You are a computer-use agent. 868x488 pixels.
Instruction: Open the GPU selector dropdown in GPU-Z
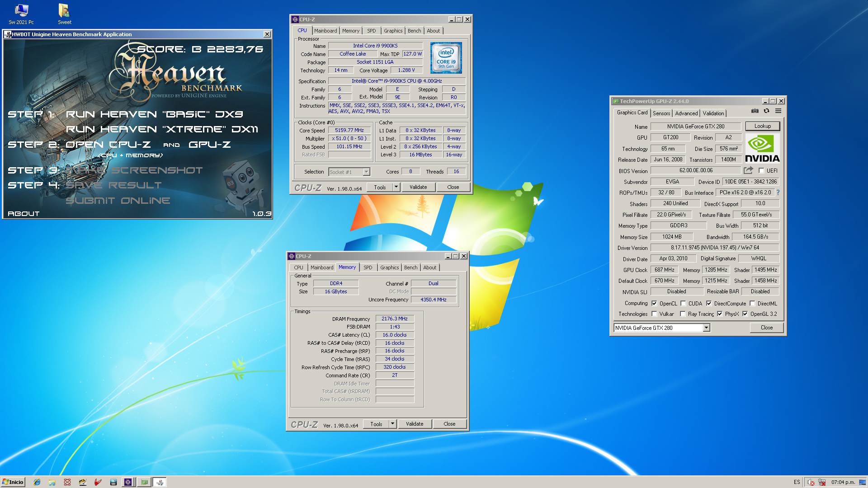(x=706, y=328)
